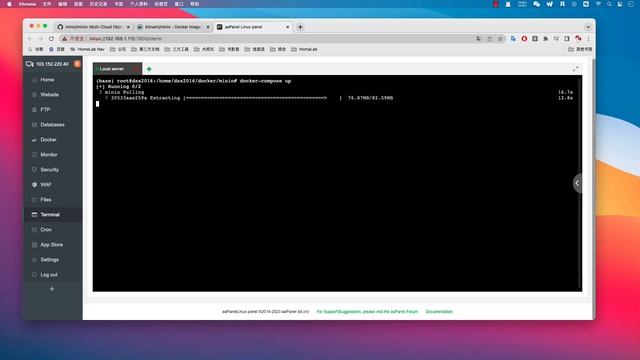Open Website management in the sidebar

(x=52, y=95)
